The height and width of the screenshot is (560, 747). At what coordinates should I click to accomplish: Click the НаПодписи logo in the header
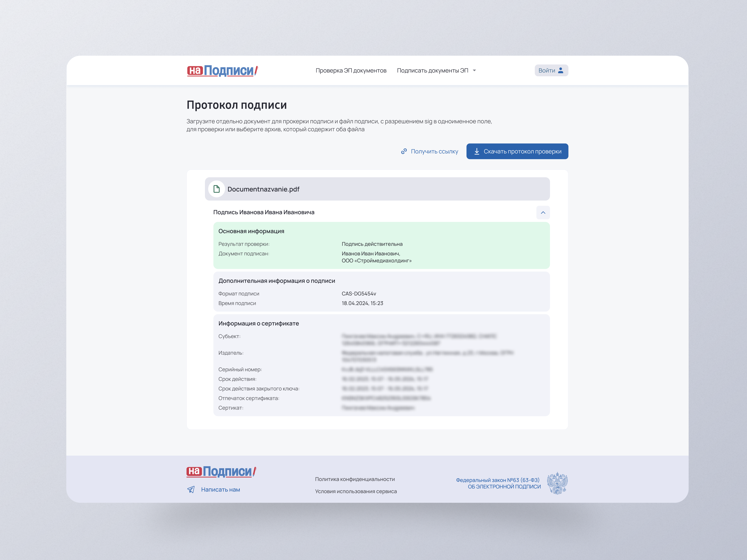pyautogui.click(x=222, y=70)
